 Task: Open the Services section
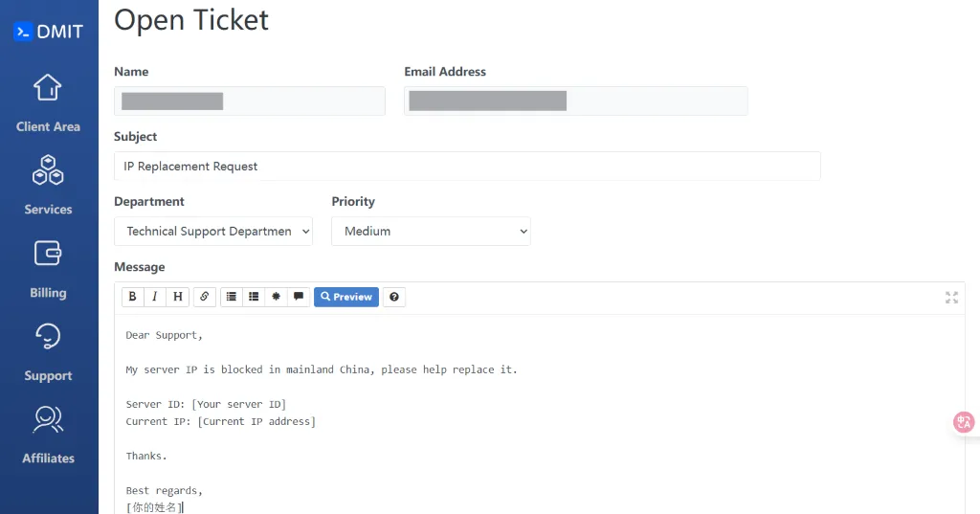48,185
